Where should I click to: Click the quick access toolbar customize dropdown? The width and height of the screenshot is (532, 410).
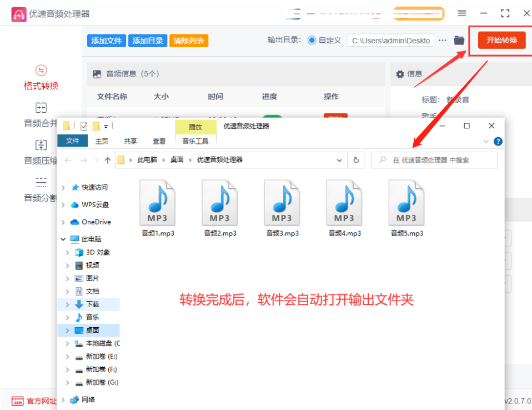(106, 127)
